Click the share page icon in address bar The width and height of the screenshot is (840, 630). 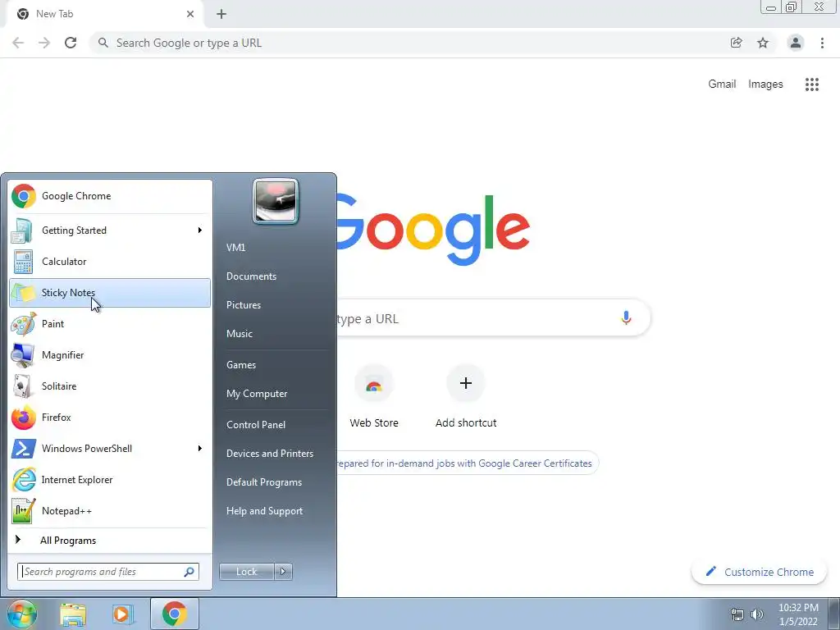737,43
